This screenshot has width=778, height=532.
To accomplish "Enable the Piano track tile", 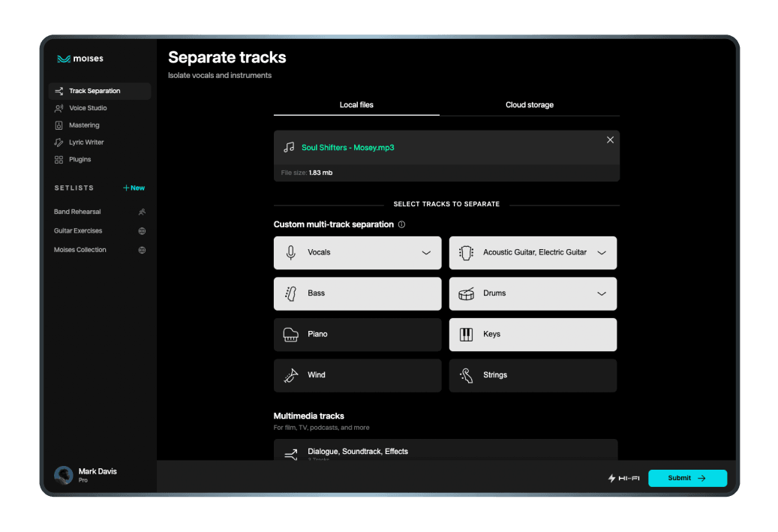I will [x=357, y=335].
